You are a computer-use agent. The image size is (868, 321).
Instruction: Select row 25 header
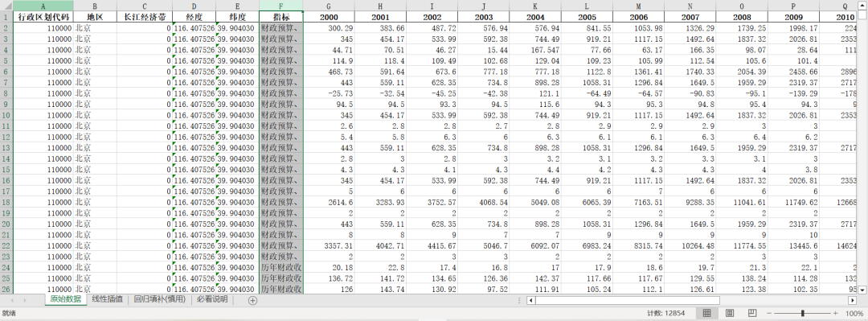pos(6,278)
